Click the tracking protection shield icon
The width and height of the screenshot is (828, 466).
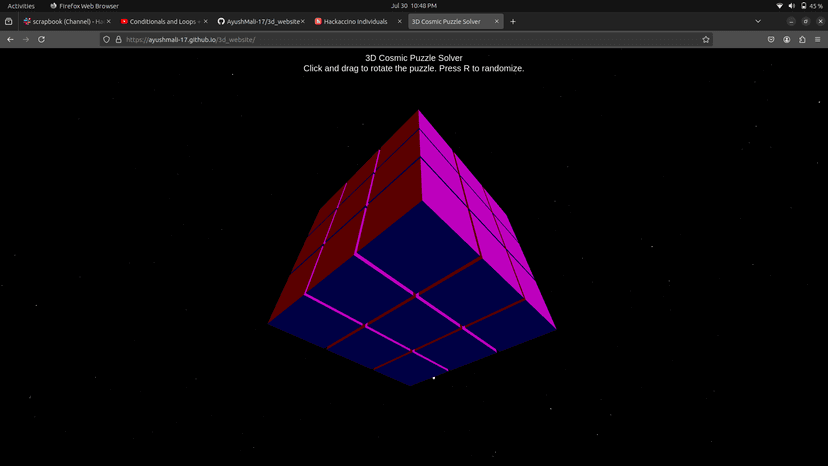106,39
